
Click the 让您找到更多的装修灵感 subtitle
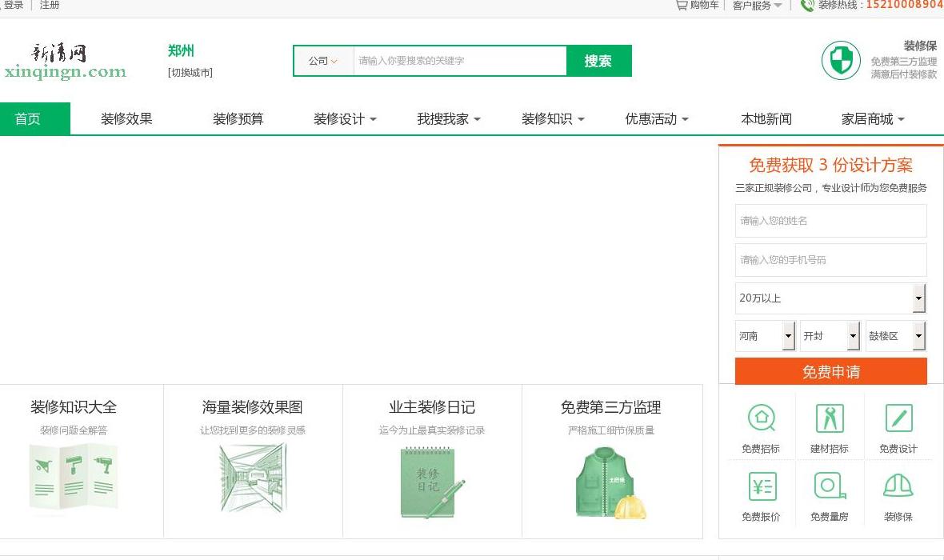coord(252,430)
